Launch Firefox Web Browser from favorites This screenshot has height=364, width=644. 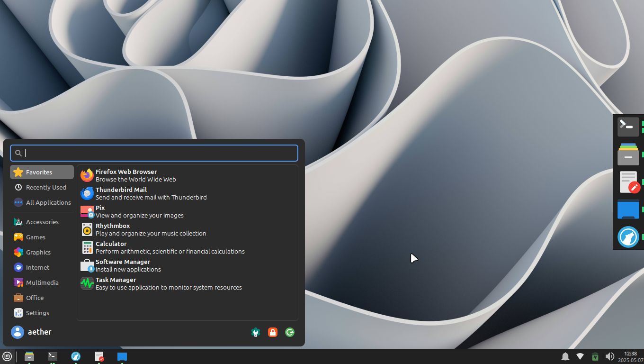point(126,175)
